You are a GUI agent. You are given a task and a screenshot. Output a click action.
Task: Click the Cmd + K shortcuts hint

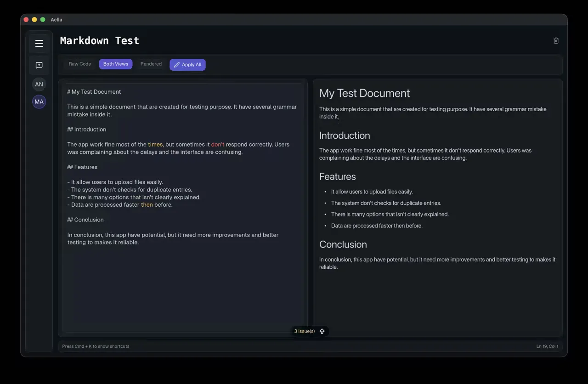pyautogui.click(x=96, y=346)
